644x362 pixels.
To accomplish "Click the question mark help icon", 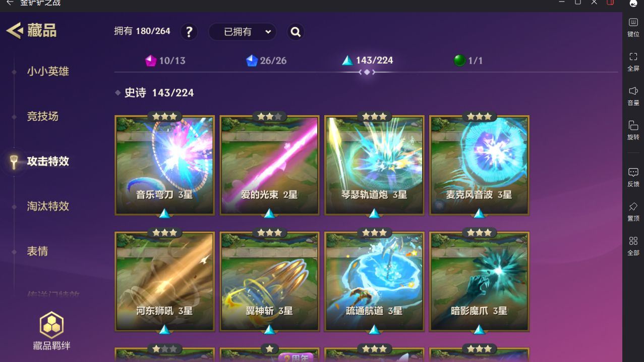I will pos(189,32).
